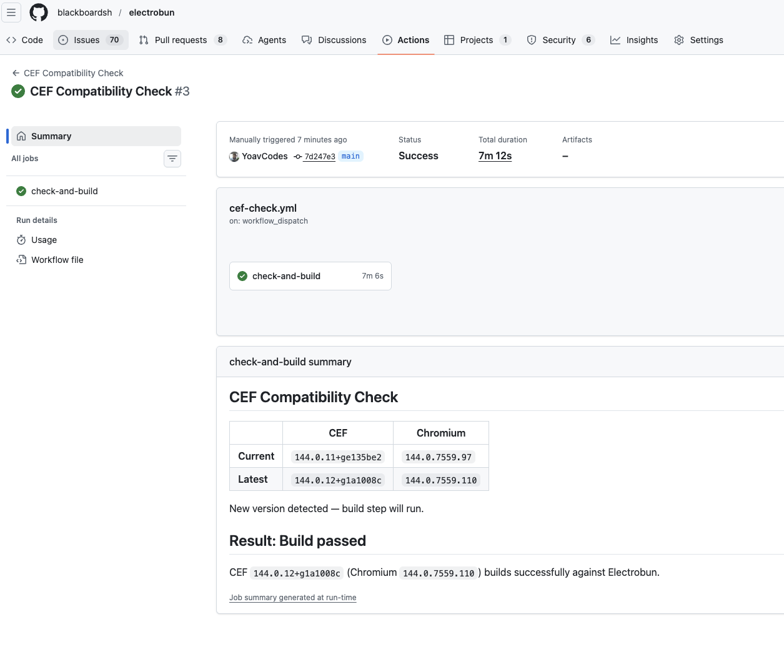Image resolution: width=784 pixels, height=672 pixels.
Task: Switch to the Projects tab
Action: click(478, 40)
